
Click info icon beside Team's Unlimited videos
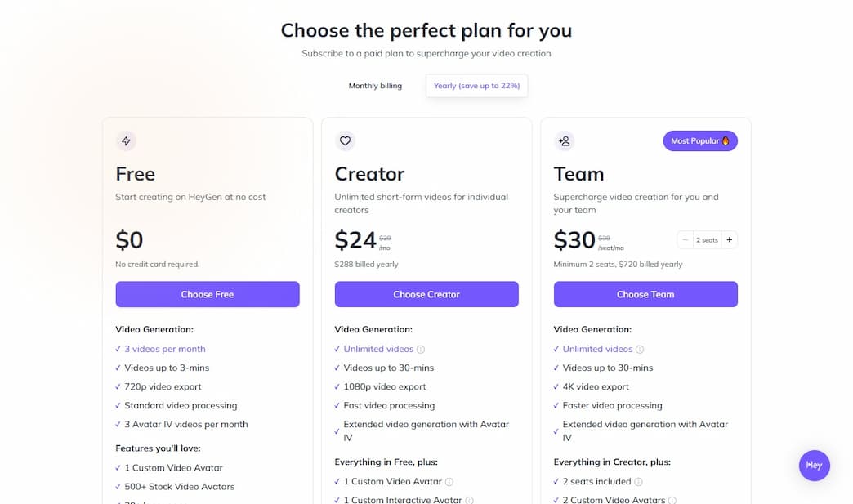click(x=640, y=350)
